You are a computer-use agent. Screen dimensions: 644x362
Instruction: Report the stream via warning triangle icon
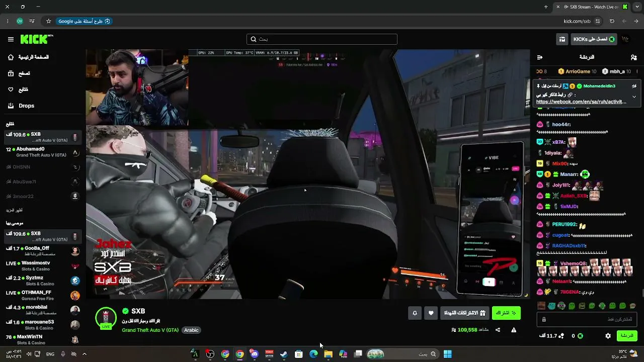point(514,330)
